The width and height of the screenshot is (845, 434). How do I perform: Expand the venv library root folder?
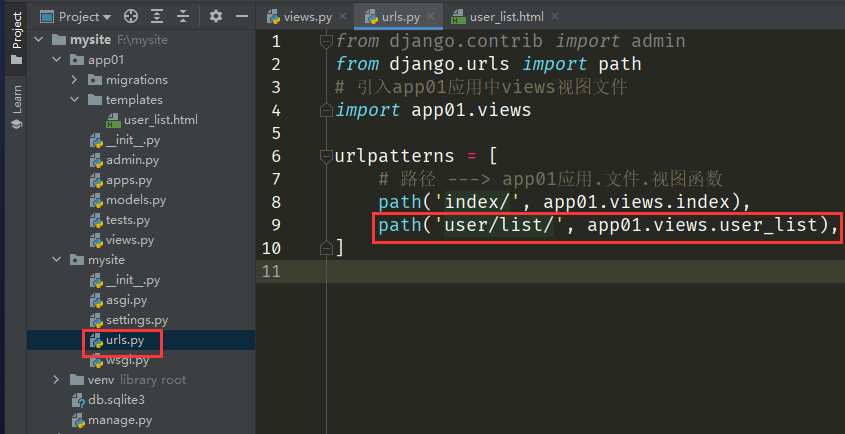[59, 380]
